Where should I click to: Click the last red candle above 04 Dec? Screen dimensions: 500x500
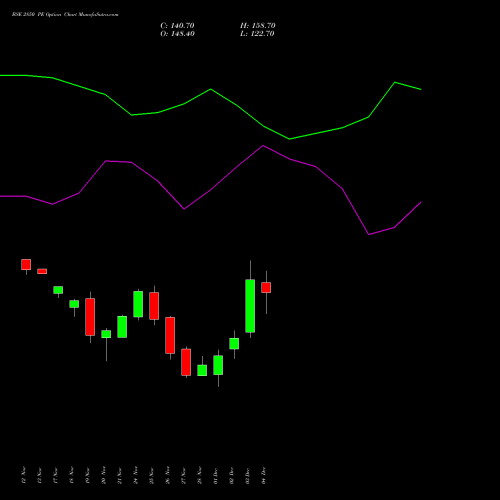coord(266,287)
